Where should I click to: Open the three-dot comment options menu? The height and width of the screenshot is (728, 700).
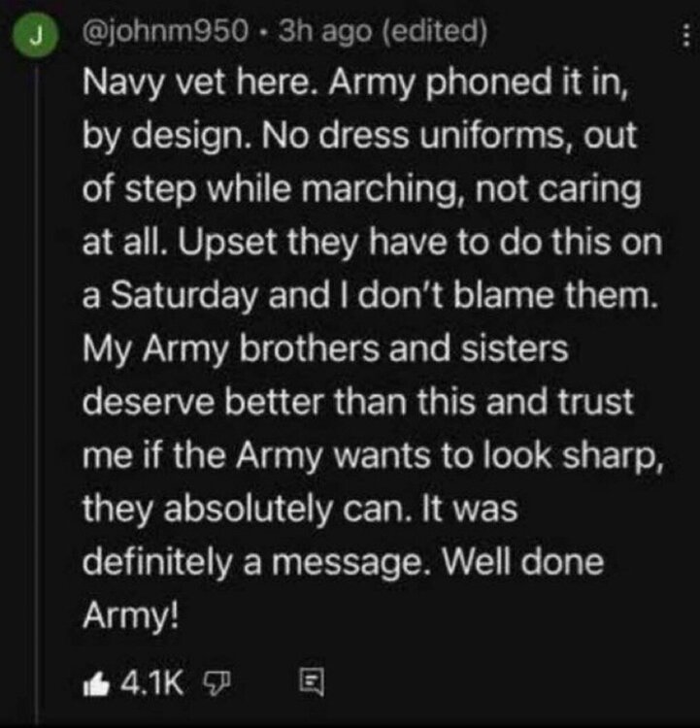(x=683, y=38)
